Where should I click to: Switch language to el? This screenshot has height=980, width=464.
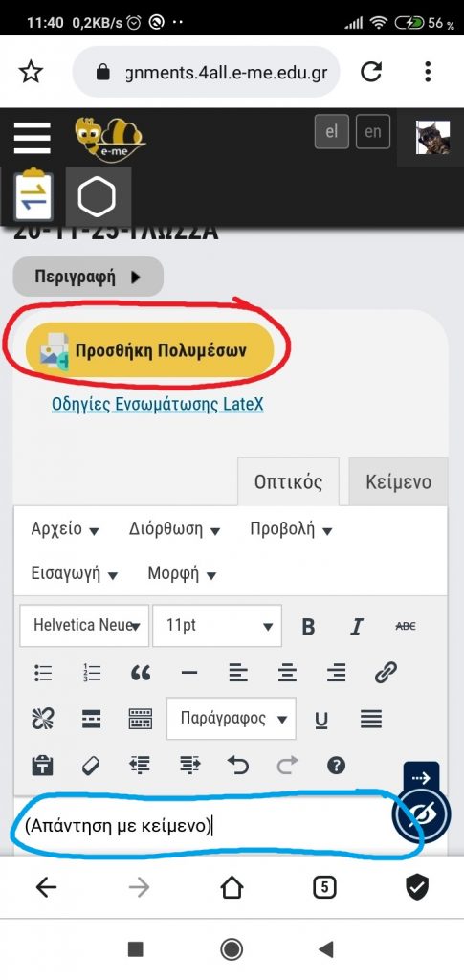[332, 132]
